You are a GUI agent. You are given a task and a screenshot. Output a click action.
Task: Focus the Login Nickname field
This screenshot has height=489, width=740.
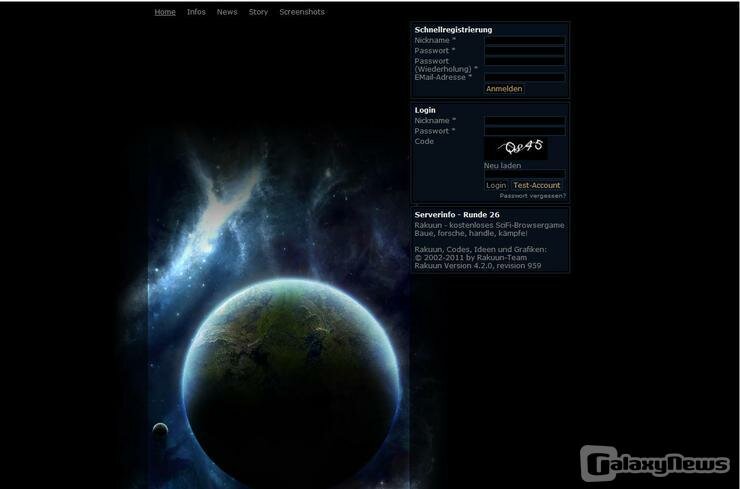tap(525, 121)
